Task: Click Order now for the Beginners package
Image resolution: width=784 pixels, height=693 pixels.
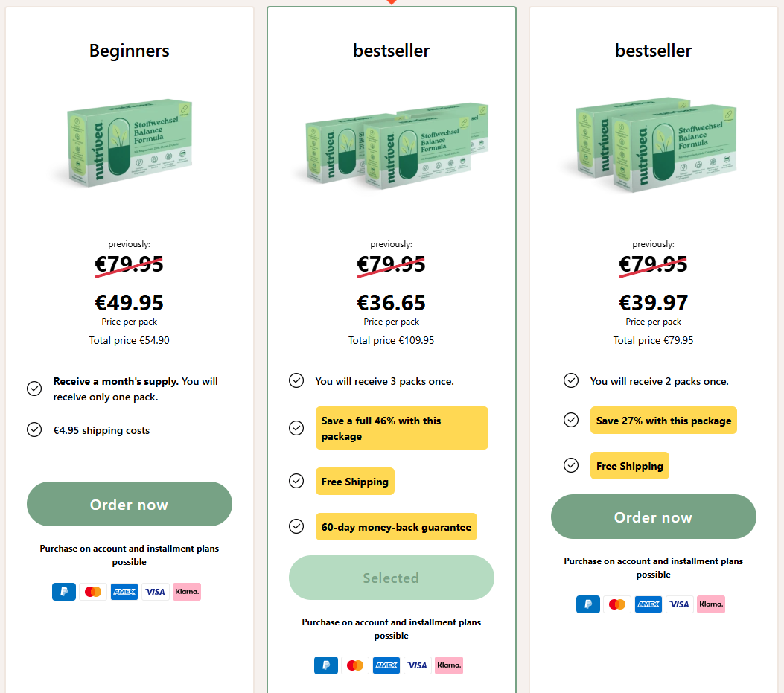Action: pyautogui.click(x=129, y=504)
